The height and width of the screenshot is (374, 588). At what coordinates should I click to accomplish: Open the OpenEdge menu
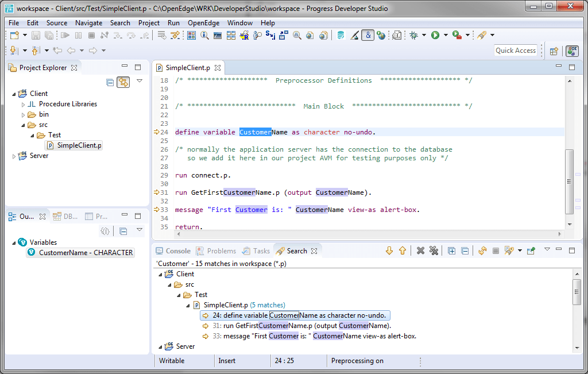pyautogui.click(x=204, y=23)
